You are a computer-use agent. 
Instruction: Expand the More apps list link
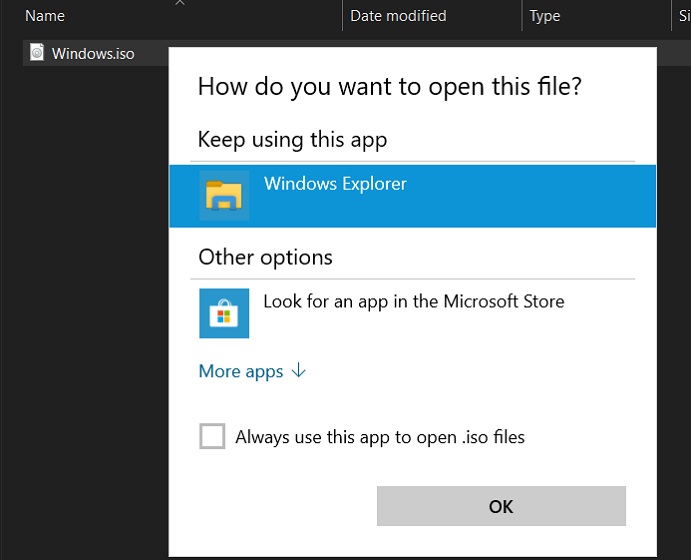pyautogui.click(x=241, y=371)
